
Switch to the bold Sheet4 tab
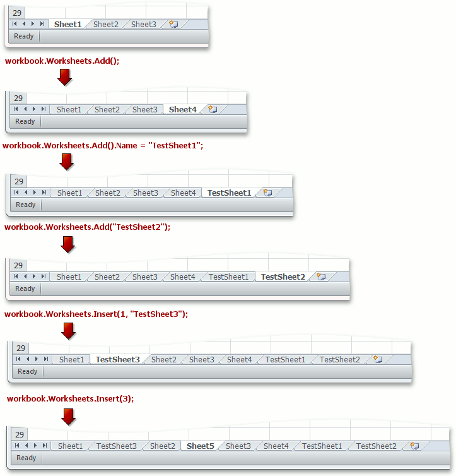[x=182, y=110]
